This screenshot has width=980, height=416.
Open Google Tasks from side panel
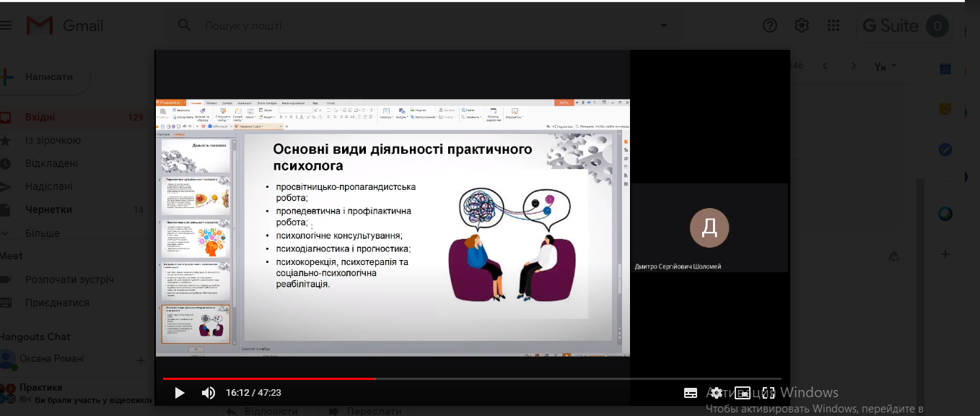pyautogui.click(x=945, y=149)
